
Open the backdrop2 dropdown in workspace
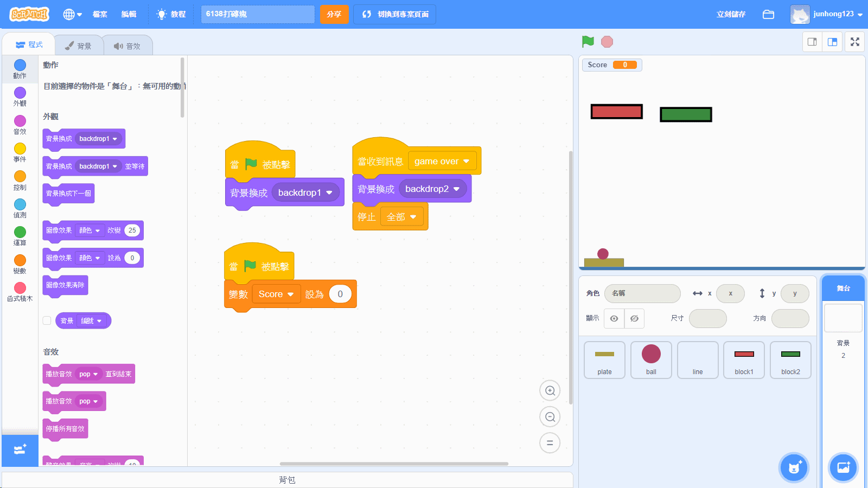[432, 189]
